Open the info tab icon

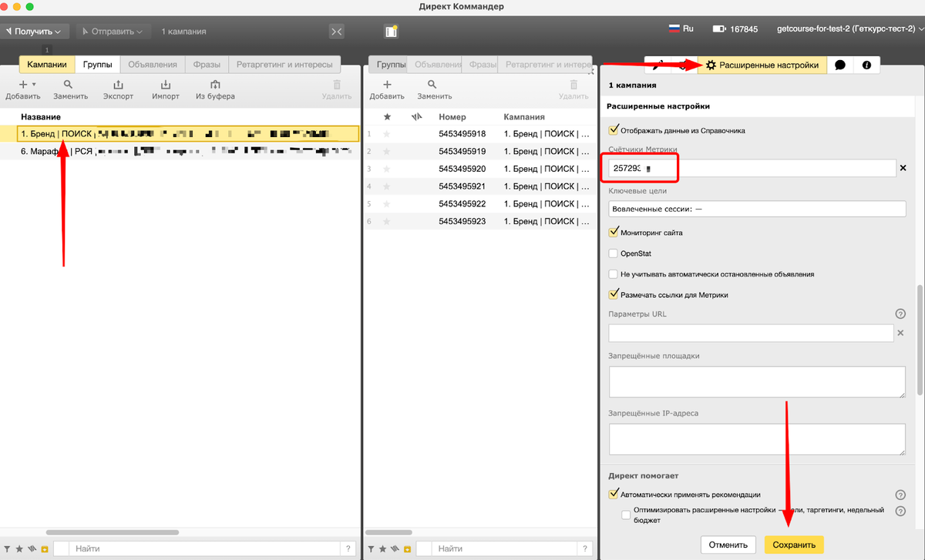866,65
